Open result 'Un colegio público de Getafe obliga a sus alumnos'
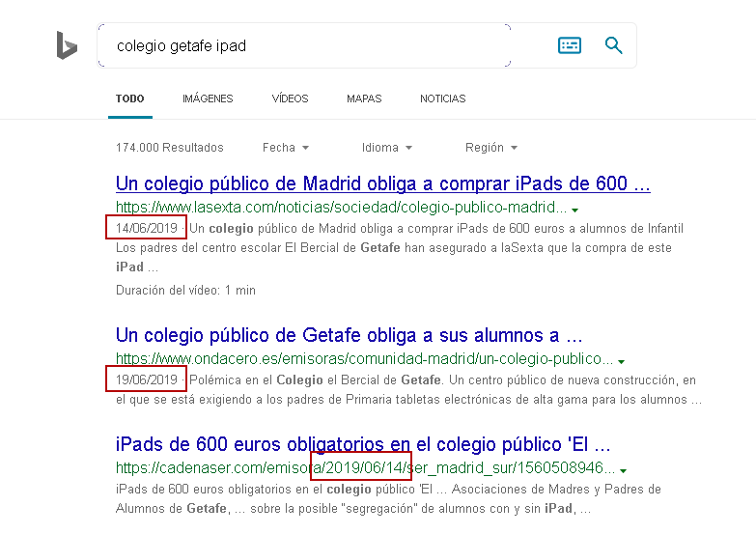The image size is (756, 534). tap(350, 335)
